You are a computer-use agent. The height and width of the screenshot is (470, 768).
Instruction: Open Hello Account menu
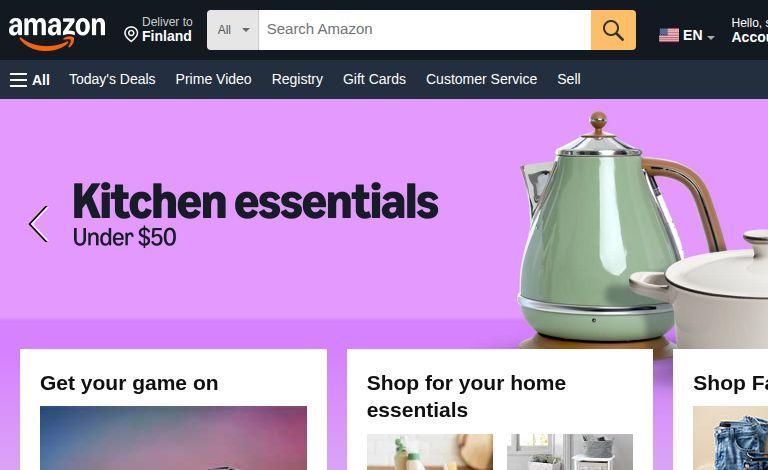[x=749, y=30]
